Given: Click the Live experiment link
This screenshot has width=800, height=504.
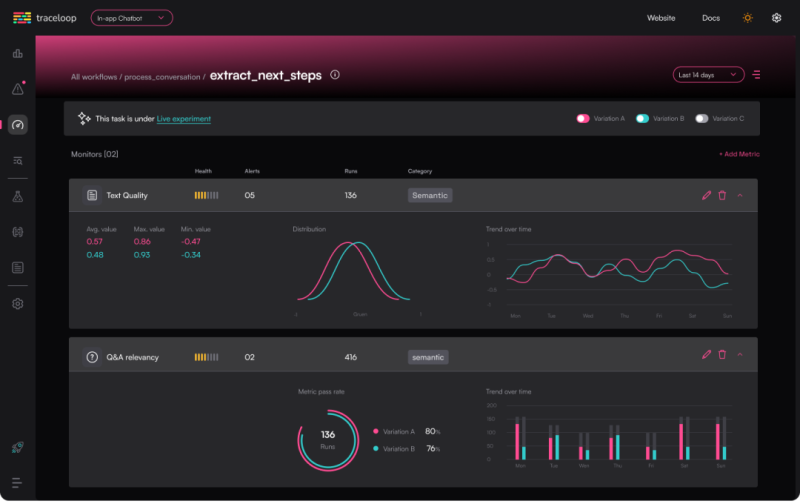Looking at the screenshot, I should 184,119.
